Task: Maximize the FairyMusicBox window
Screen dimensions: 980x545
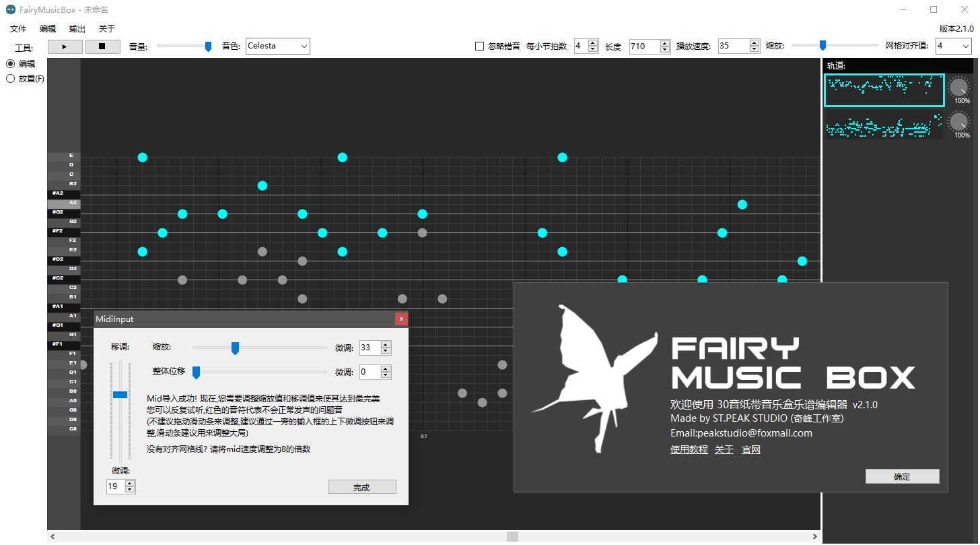Action: click(x=934, y=9)
